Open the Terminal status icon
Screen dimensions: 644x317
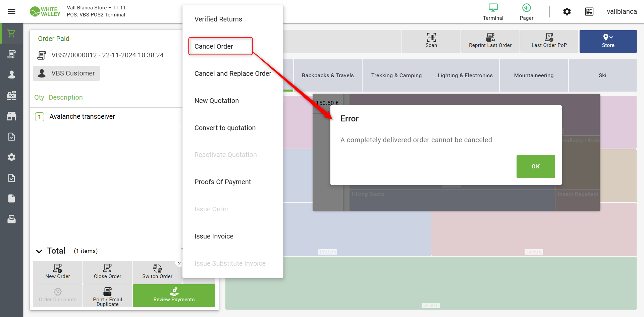click(493, 12)
